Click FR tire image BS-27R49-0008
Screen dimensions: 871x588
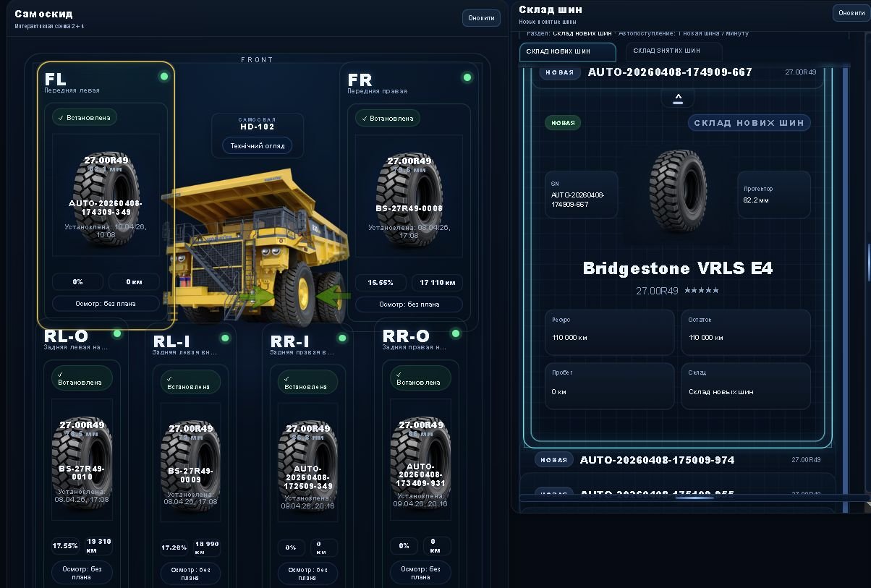click(409, 195)
